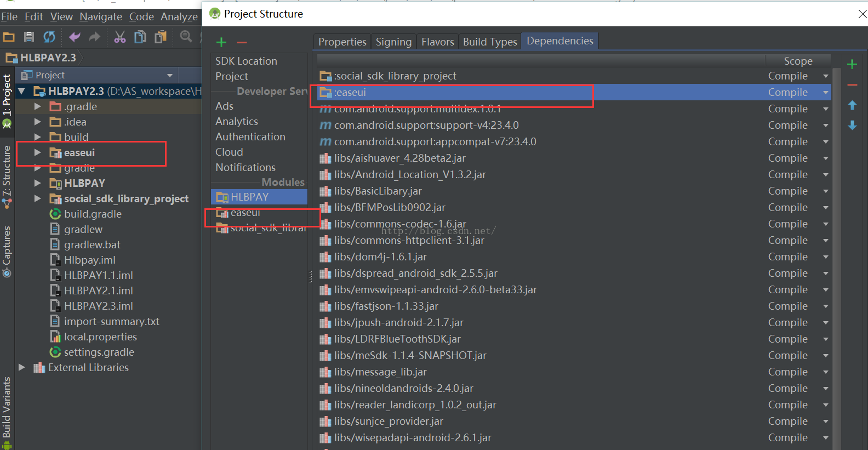Open the Edit menu
Screen dimensions: 868x450
[x=34, y=17]
